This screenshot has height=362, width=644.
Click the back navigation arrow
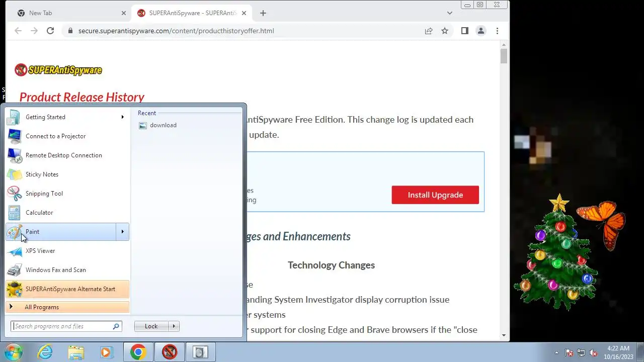18,31
